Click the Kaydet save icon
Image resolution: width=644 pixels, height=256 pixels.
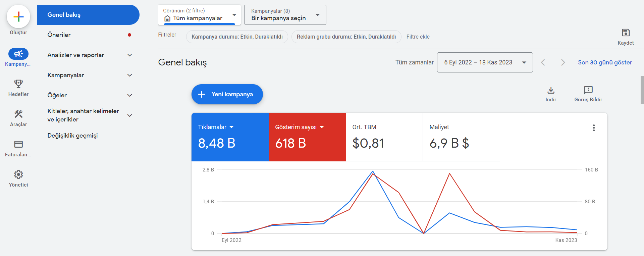click(626, 33)
